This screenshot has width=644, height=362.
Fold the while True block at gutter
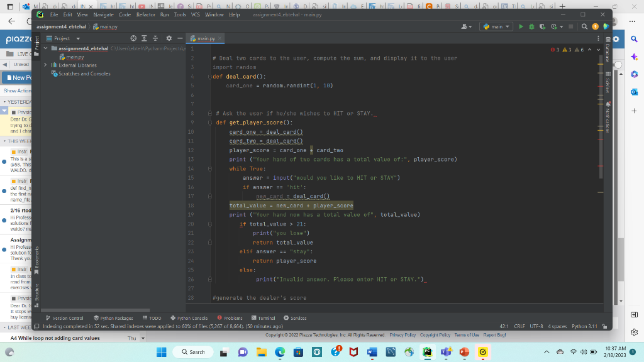(x=210, y=168)
